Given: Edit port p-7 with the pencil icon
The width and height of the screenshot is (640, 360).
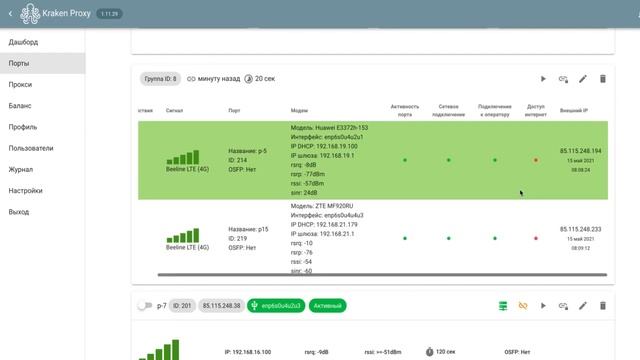Looking at the screenshot, I should point(583,306).
